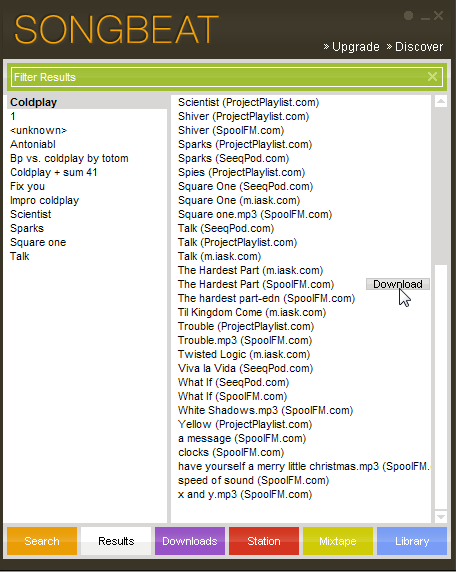Open the Downloads tab
The width and height of the screenshot is (456, 572).
pyautogui.click(x=190, y=541)
